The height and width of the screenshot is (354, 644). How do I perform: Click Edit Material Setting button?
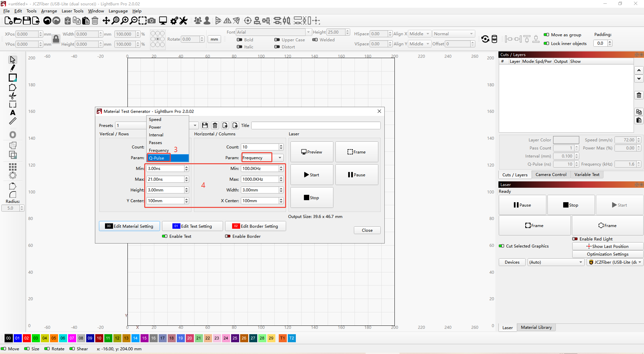click(129, 226)
